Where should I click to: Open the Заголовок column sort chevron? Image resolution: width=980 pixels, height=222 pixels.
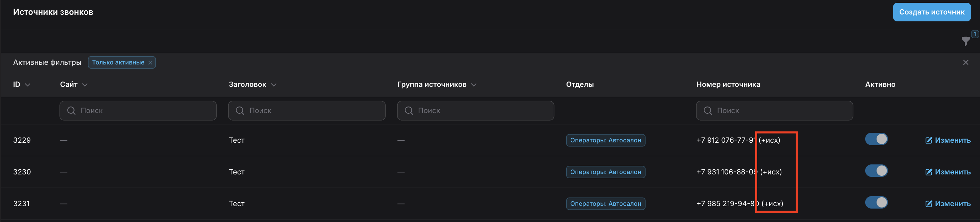[274, 85]
